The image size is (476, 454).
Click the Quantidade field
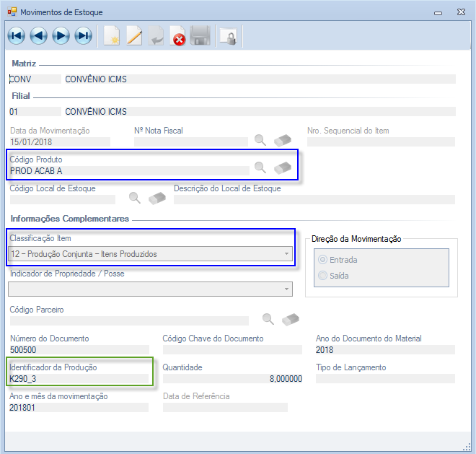coord(232,378)
